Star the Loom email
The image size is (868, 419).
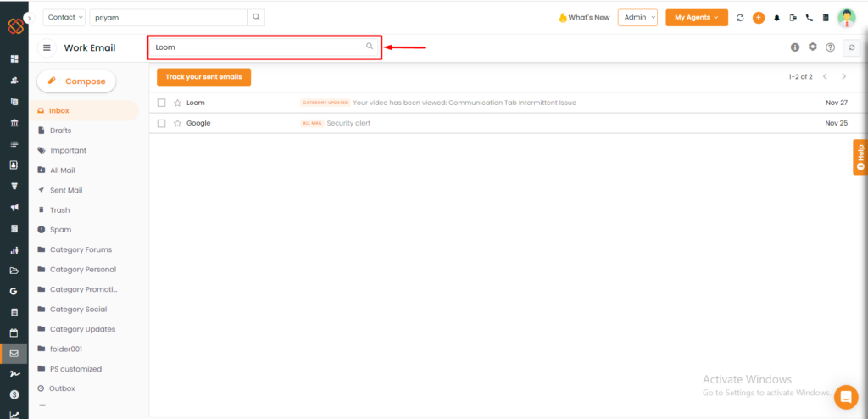pos(178,103)
